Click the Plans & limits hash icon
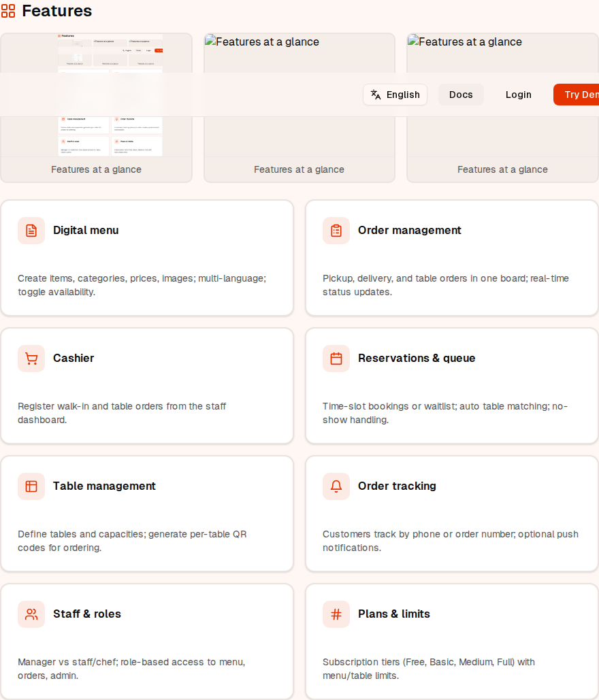Screen dimensions: 599x700 click(x=336, y=614)
